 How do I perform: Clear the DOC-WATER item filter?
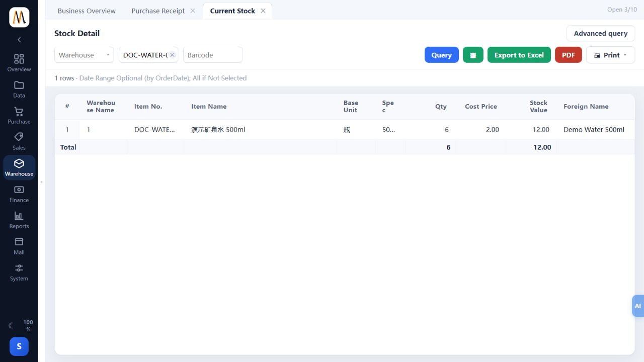[172, 55]
